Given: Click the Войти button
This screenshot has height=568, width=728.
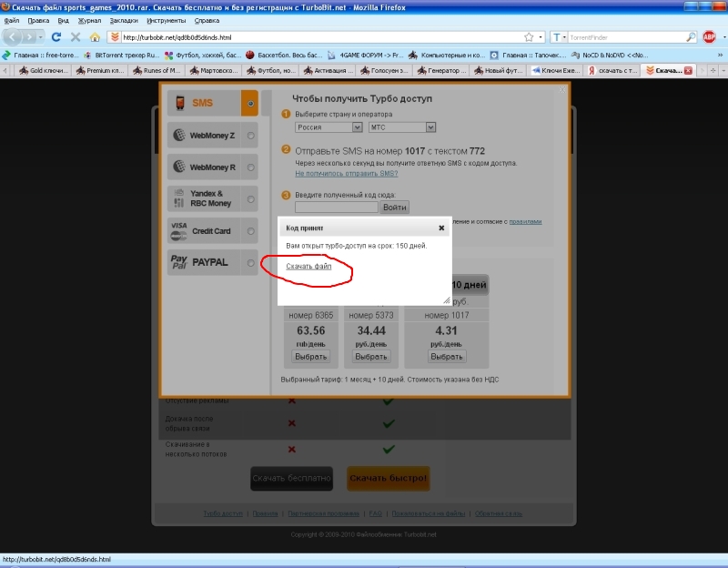Looking at the screenshot, I should click(x=395, y=208).
